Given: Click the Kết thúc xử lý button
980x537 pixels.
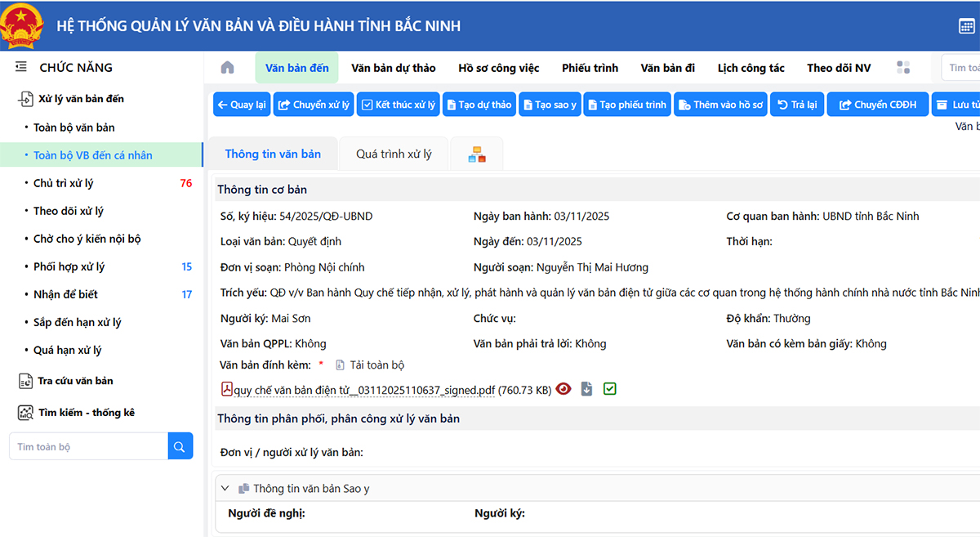Looking at the screenshot, I should (x=398, y=105).
